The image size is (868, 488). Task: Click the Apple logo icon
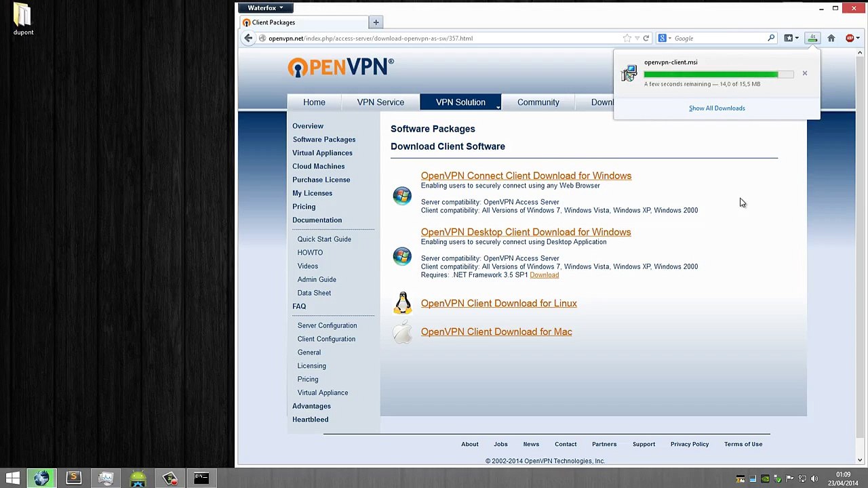pos(403,332)
